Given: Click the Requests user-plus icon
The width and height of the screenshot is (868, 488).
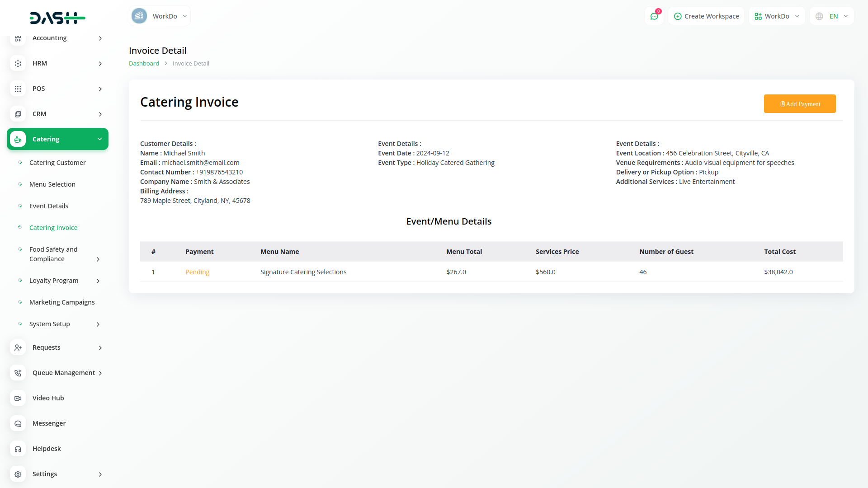Looking at the screenshot, I should pyautogui.click(x=18, y=347).
